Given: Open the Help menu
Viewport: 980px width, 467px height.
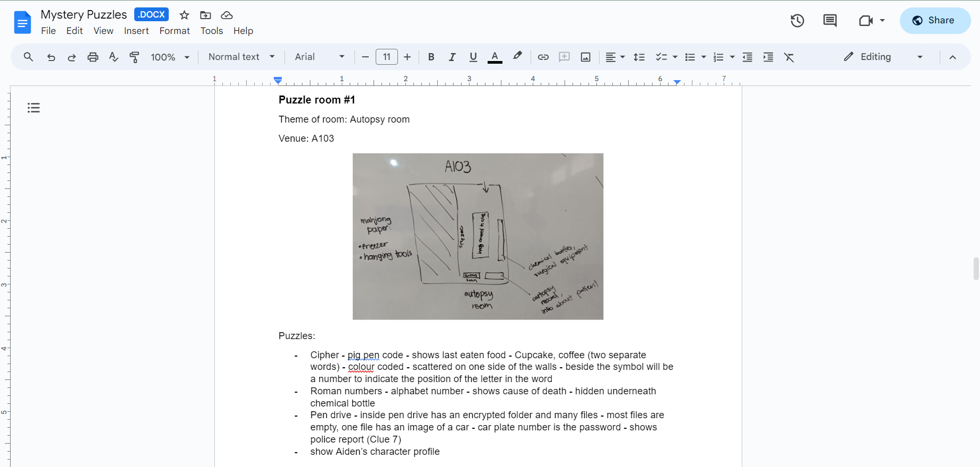Looking at the screenshot, I should point(243,31).
